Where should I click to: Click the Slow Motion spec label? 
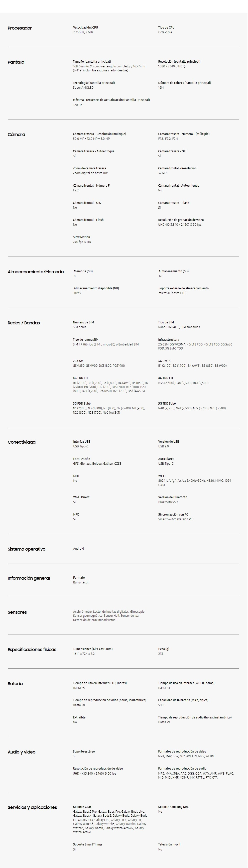[81, 237]
